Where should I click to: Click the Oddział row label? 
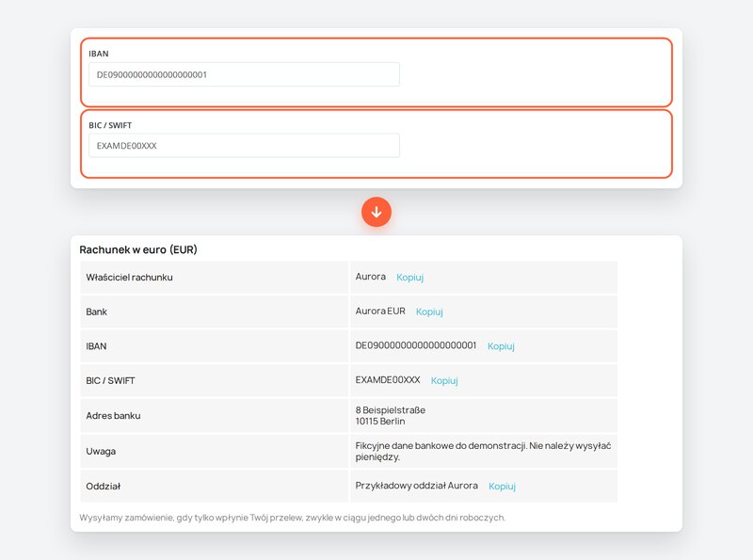coord(104,486)
